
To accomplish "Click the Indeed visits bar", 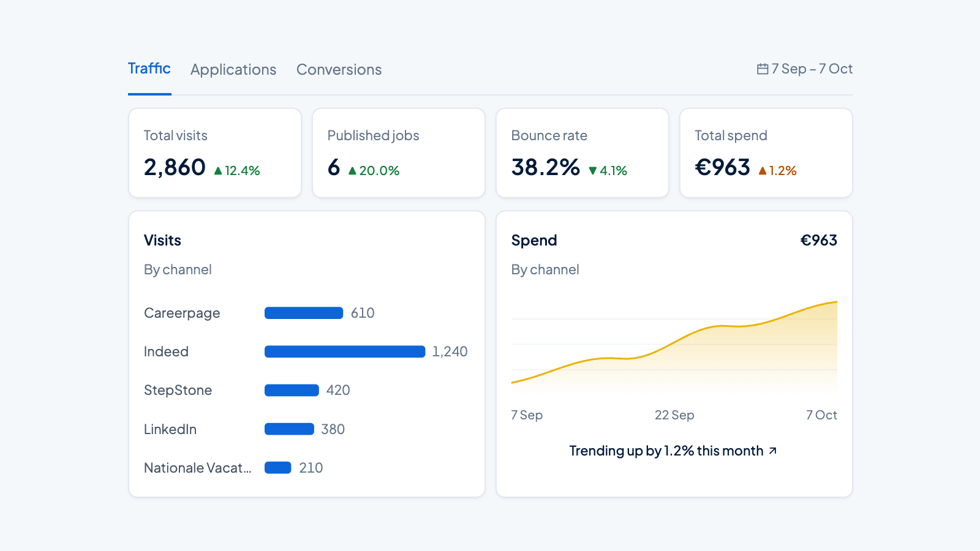I will [345, 351].
